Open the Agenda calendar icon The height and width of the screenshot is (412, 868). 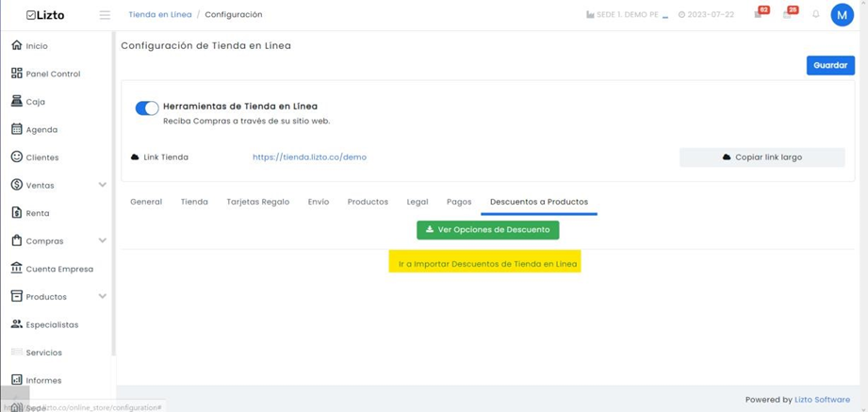pyautogui.click(x=17, y=129)
